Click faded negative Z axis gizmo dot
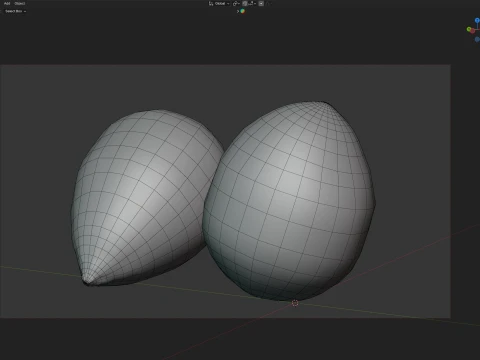The width and height of the screenshot is (480, 360). click(x=477, y=39)
